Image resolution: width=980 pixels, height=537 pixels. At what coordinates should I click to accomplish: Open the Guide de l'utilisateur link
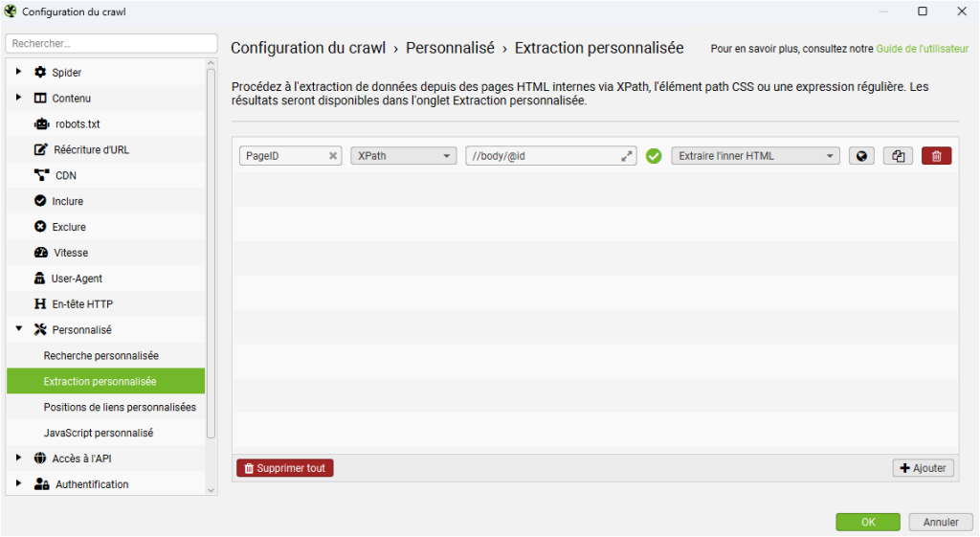click(922, 49)
